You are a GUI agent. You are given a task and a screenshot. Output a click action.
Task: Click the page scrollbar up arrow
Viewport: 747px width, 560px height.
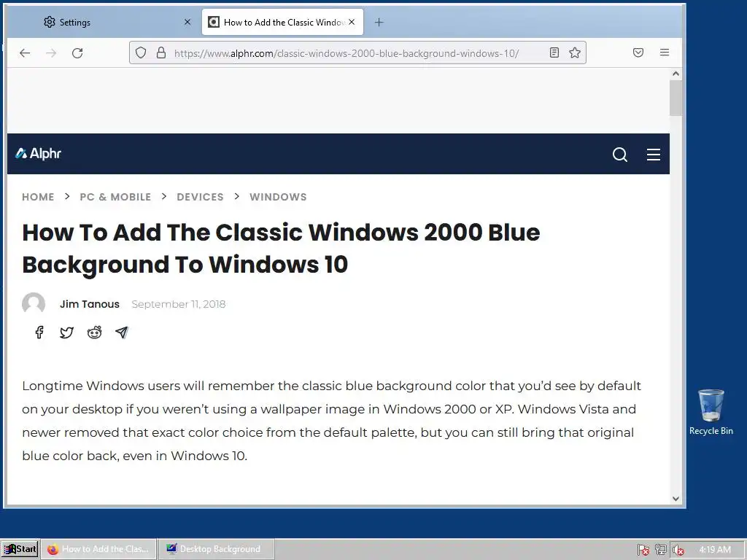676,74
